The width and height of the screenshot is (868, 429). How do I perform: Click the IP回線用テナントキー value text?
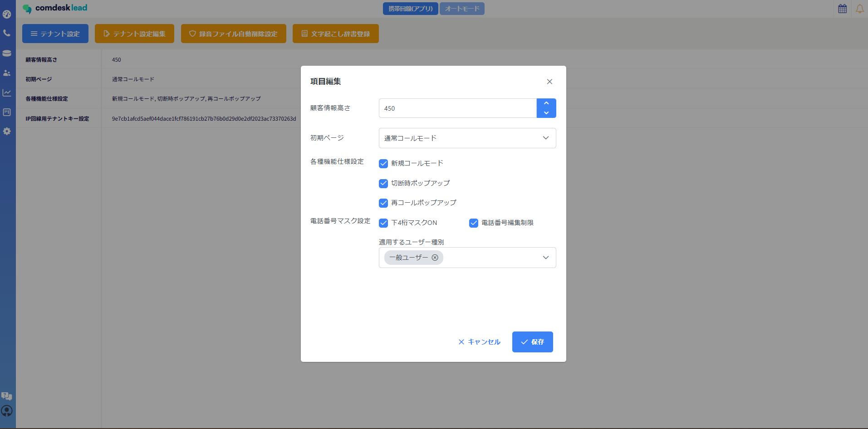coord(204,119)
